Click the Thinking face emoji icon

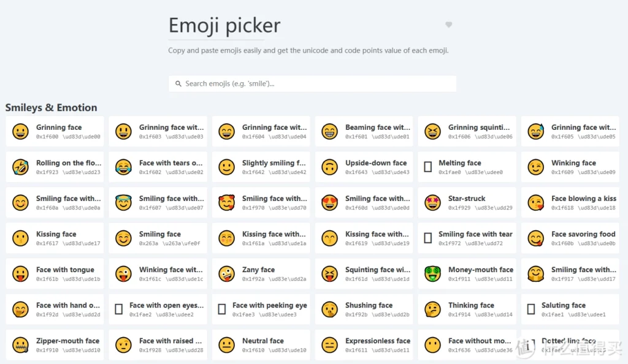(x=433, y=309)
